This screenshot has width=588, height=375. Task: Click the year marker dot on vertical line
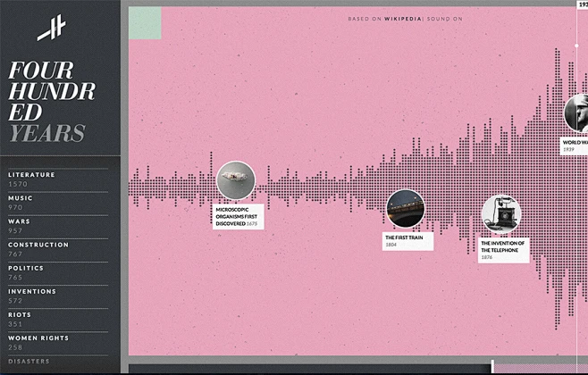[576, 46]
